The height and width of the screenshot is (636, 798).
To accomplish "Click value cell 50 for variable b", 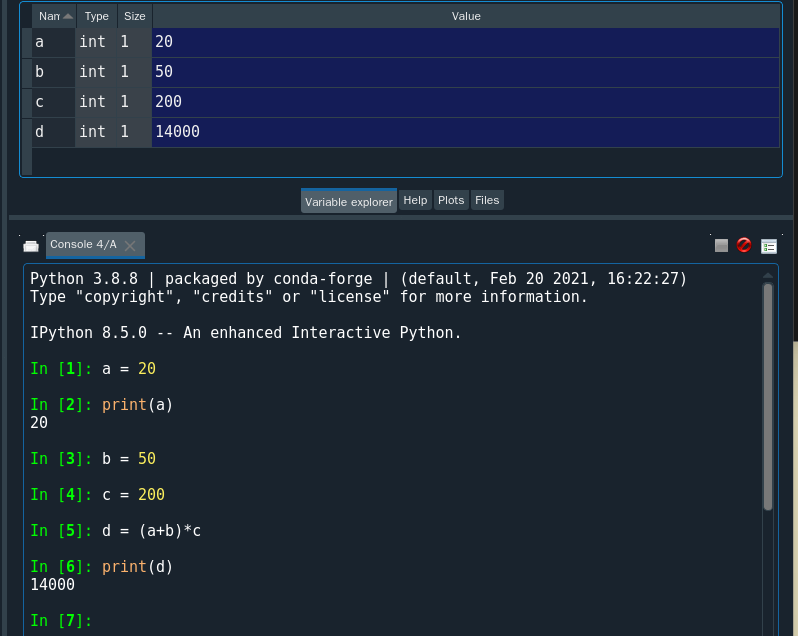I will coord(466,72).
